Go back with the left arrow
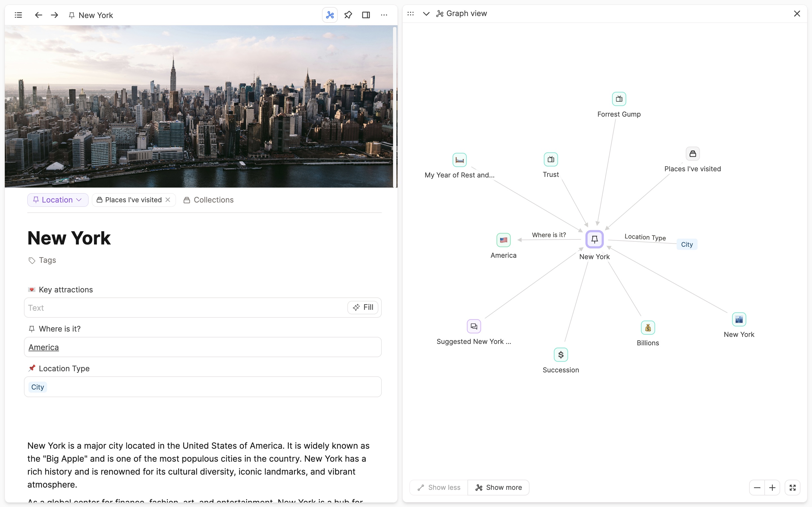This screenshot has height=507, width=812. pos(38,15)
